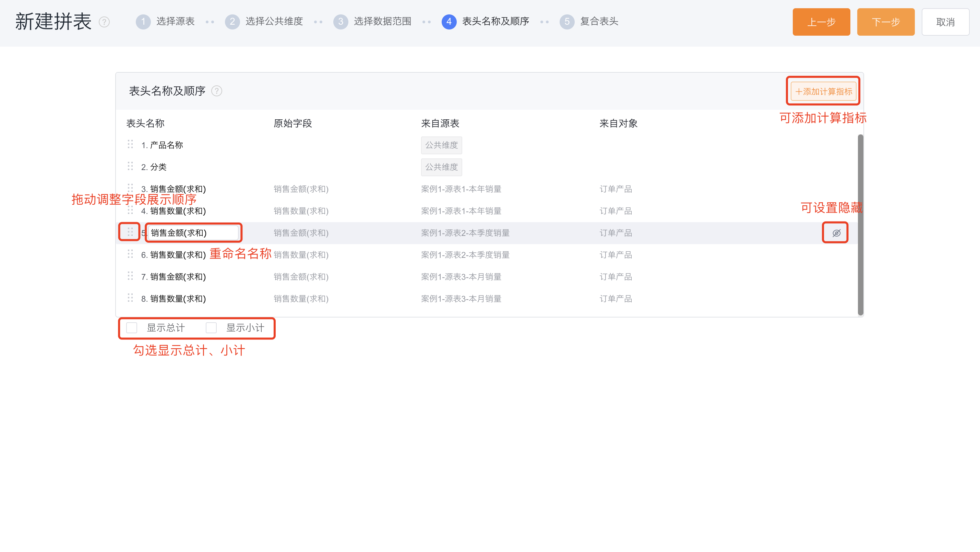This screenshot has height=552, width=980.
Task: Click 下一步 button
Action: tap(885, 22)
